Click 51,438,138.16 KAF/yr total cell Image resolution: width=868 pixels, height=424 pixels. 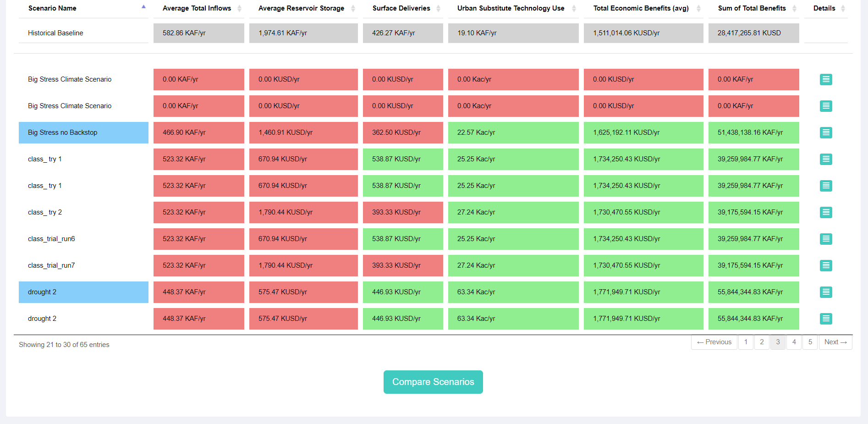753,132
